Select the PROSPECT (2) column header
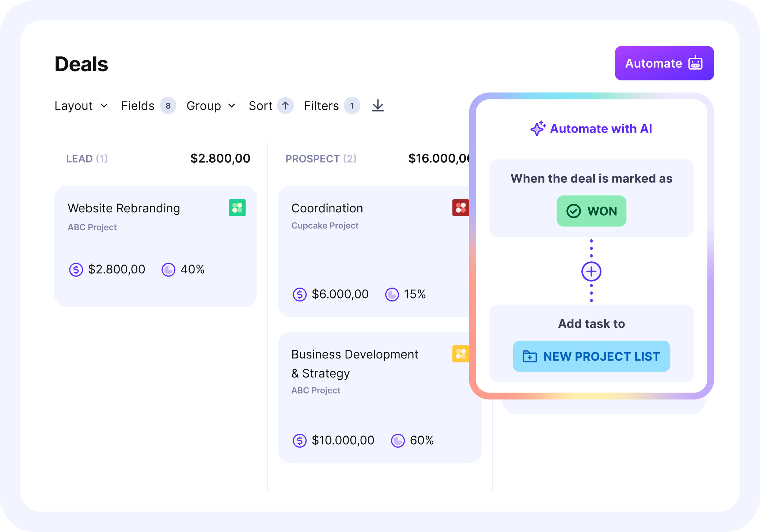The image size is (760, 532). [x=321, y=159]
